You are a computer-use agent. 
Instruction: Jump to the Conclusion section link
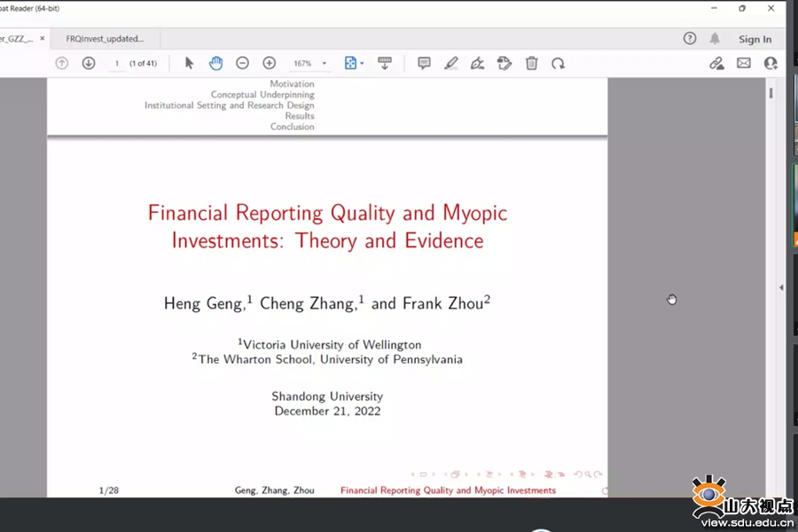[x=292, y=127]
